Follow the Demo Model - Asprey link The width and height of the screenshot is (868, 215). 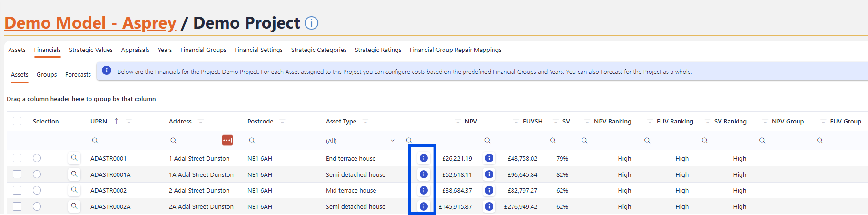90,23
